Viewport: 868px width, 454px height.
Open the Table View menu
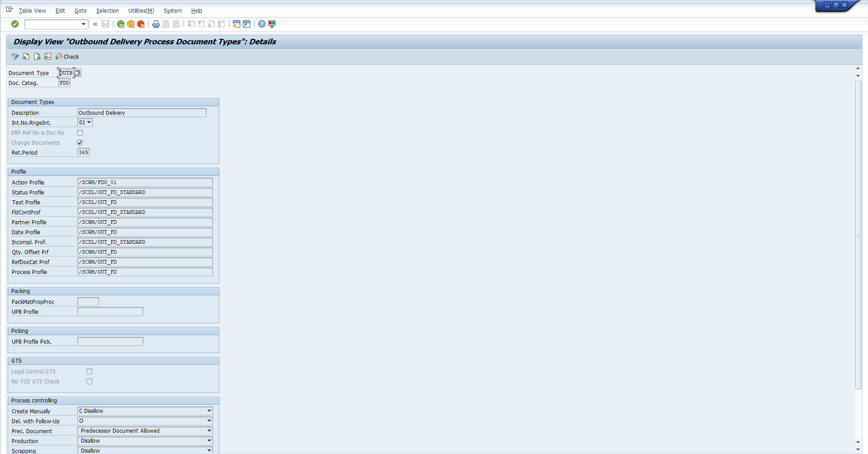pyautogui.click(x=32, y=10)
